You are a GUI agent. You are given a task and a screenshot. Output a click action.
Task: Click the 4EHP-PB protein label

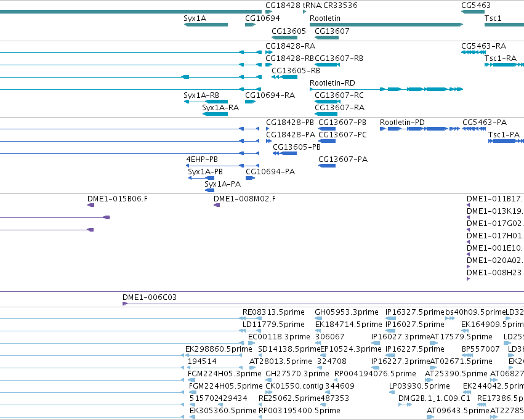pyautogui.click(x=202, y=160)
